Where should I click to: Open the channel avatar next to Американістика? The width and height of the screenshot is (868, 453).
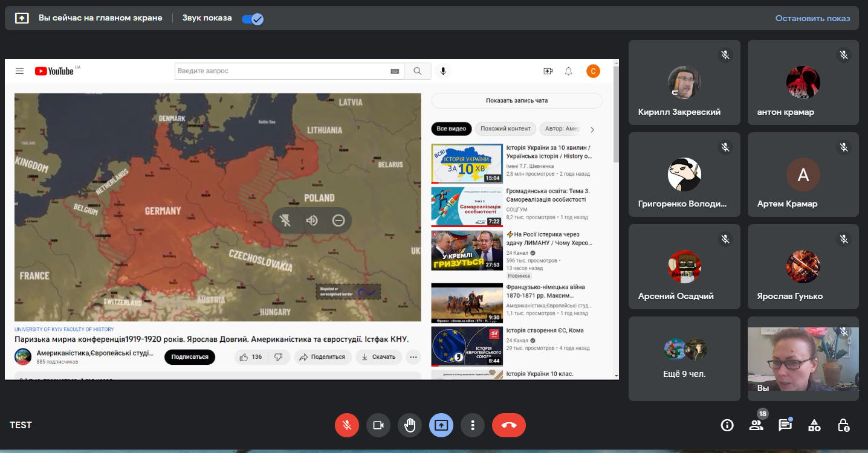(23, 357)
